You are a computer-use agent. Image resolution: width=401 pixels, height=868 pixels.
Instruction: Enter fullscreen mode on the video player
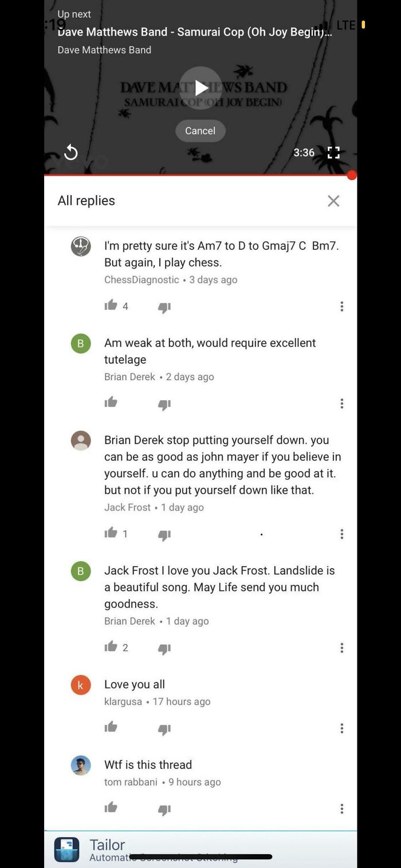[333, 152]
